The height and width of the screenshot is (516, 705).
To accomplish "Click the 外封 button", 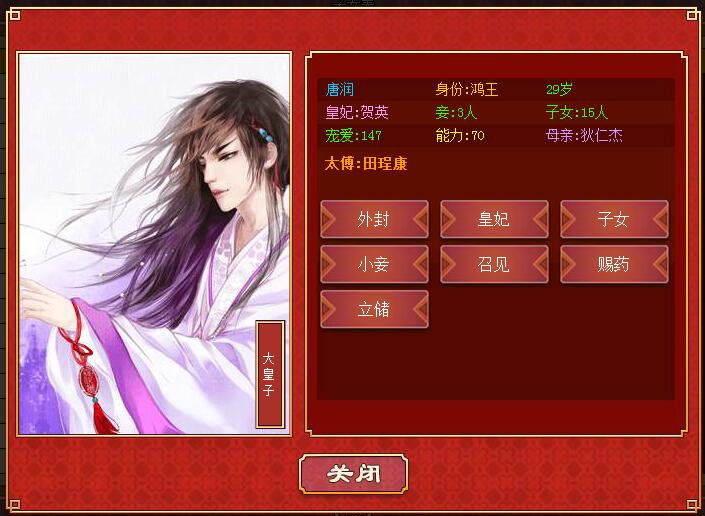I will 374,219.
